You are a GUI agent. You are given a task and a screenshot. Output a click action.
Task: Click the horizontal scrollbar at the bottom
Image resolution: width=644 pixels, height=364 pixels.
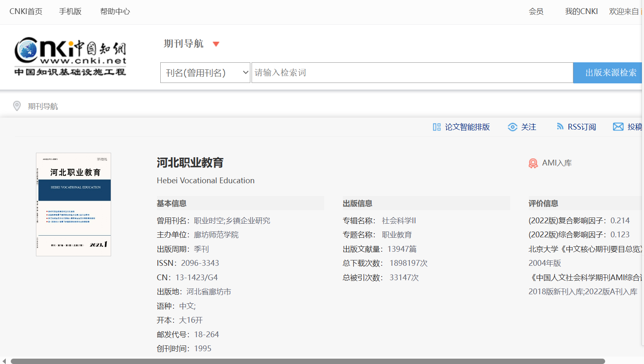click(308, 361)
